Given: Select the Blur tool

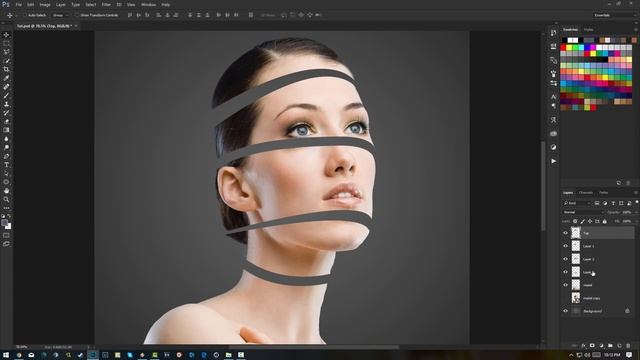Looking at the screenshot, I should (x=6, y=139).
